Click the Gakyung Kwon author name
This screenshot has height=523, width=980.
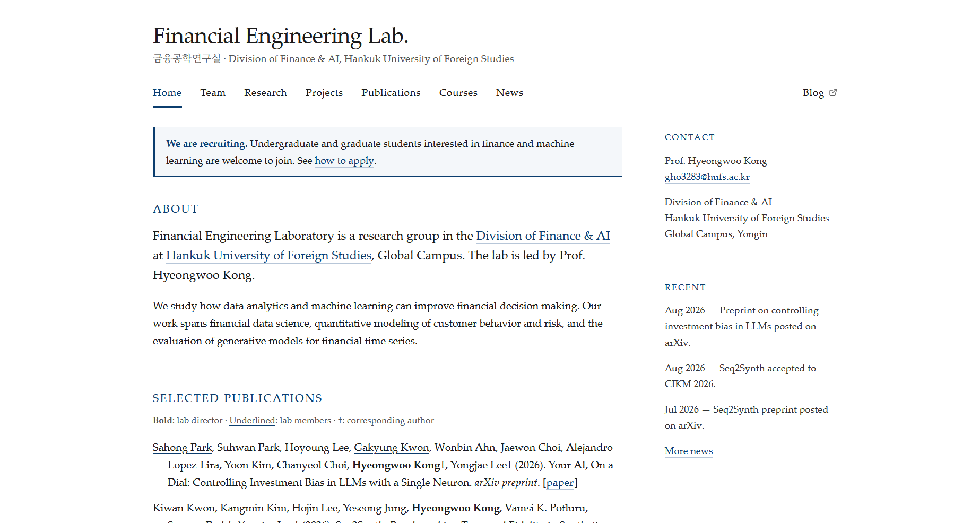click(392, 448)
